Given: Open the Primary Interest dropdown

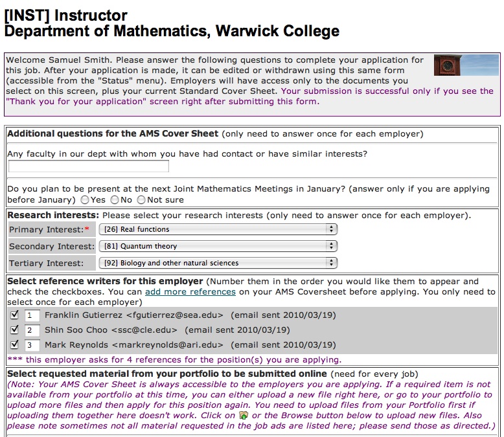Looking at the screenshot, I should click(x=218, y=229).
